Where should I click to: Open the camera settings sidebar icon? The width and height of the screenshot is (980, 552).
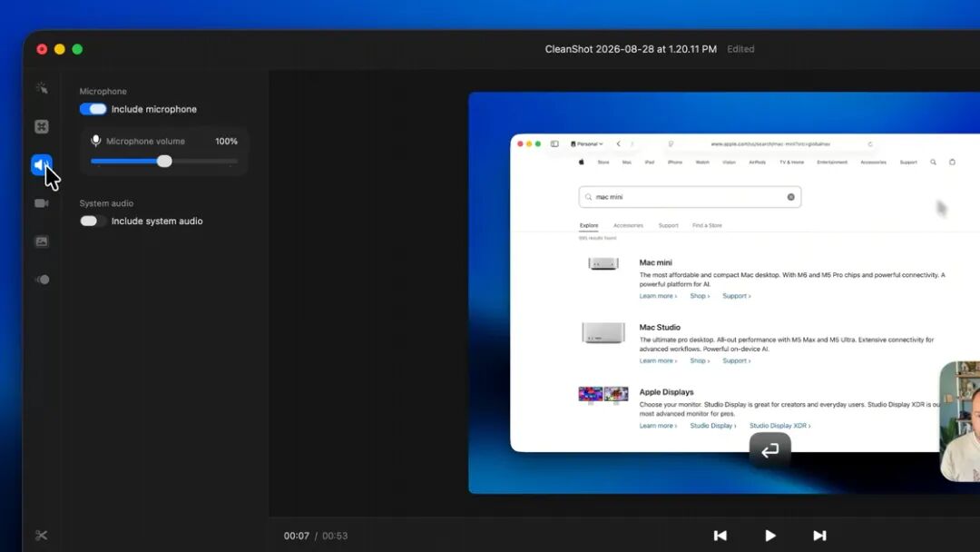42,203
